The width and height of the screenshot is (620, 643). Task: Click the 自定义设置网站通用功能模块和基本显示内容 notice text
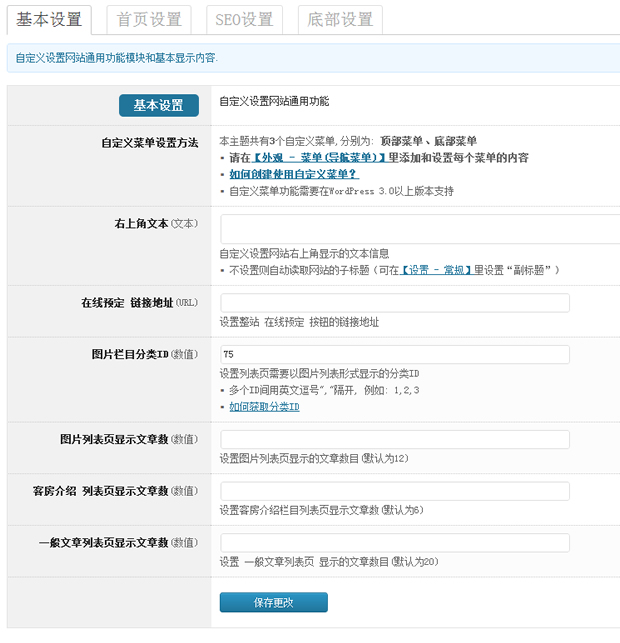(116, 58)
